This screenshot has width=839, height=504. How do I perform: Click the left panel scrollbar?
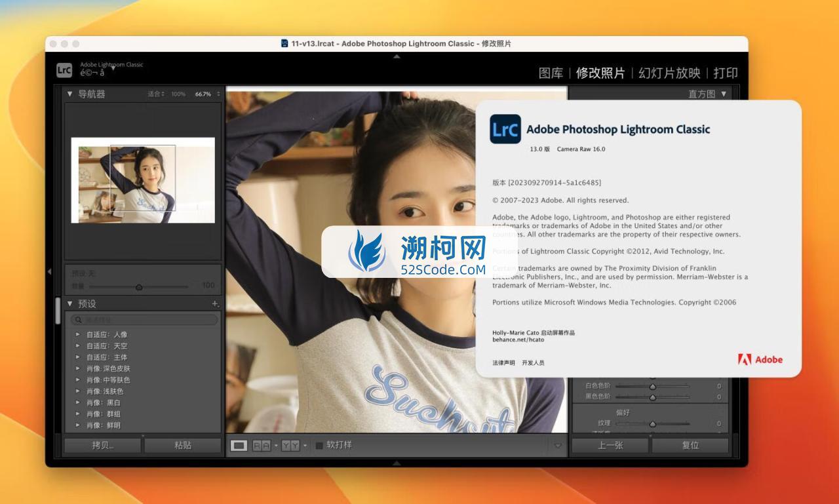click(58, 310)
